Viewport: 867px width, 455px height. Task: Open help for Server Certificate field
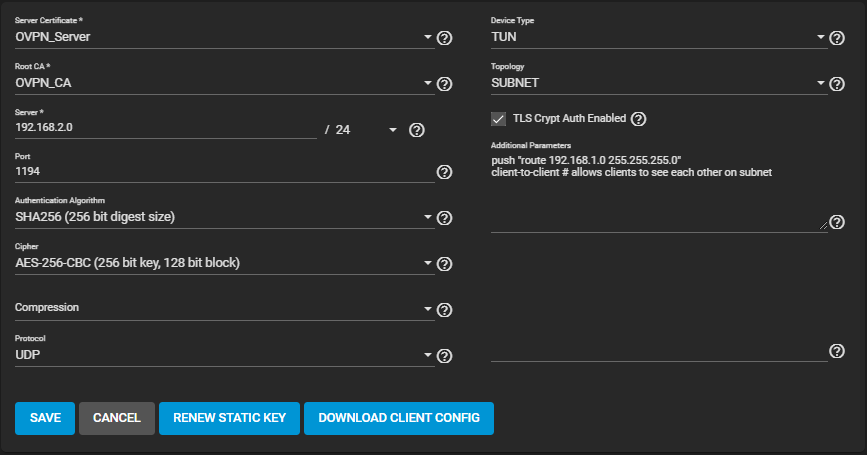[445, 38]
